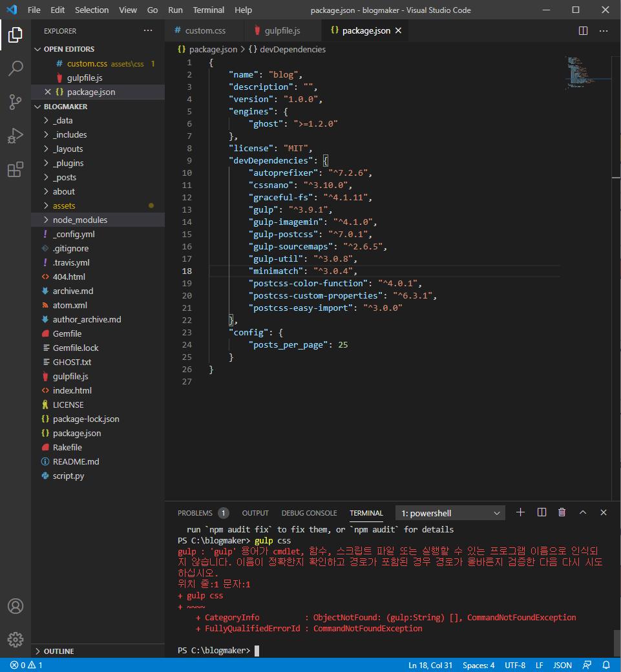Click the errors and warnings status indicator
The image size is (621, 672).
[x=26, y=665]
